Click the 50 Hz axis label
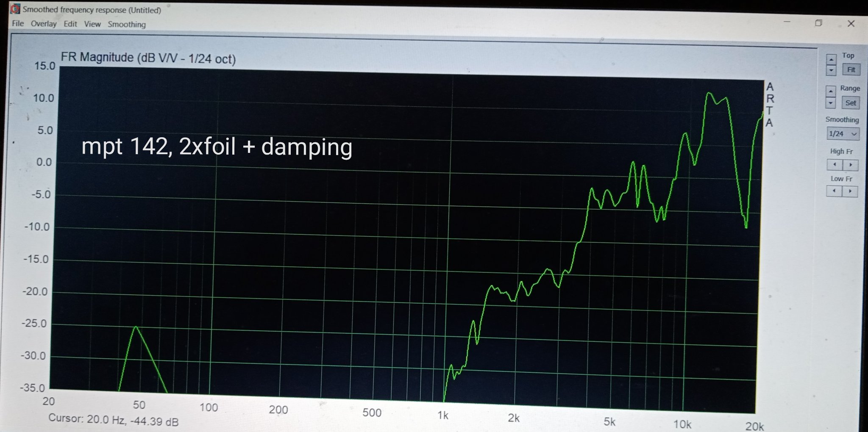The width and height of the screenshot is (868, 432). click(139, 405)
